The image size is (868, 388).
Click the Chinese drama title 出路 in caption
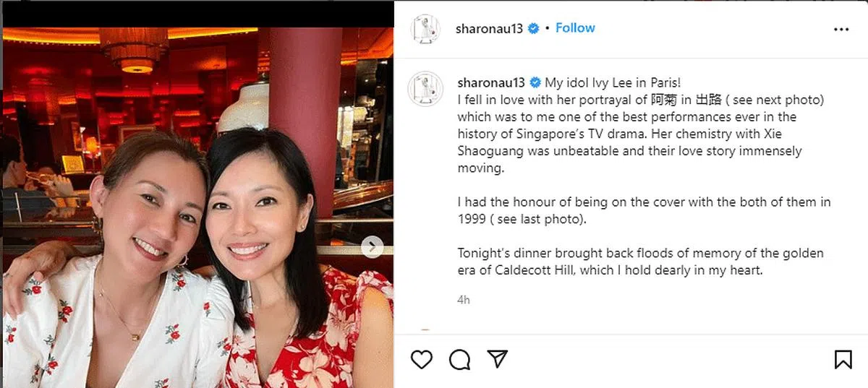pyautogui.click(x=711, y=99)
